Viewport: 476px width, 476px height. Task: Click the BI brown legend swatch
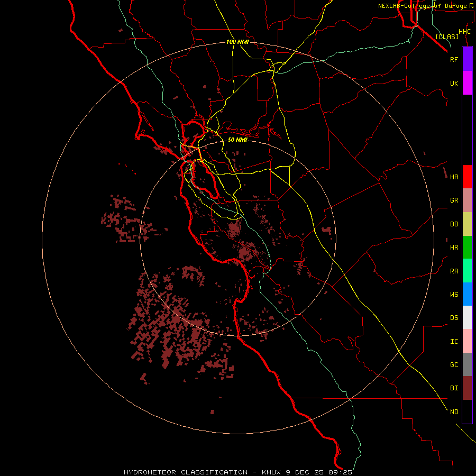467,388
